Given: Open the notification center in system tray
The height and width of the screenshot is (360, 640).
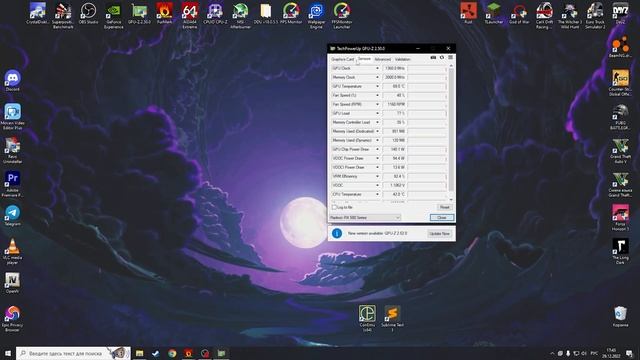Looking at the screenshot, I should (629, 353).
